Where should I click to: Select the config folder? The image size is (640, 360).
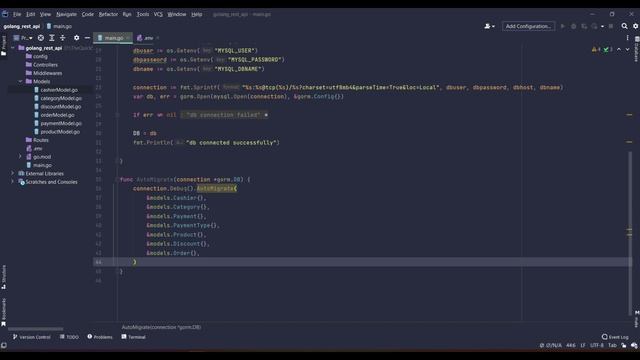coord(37,56)
